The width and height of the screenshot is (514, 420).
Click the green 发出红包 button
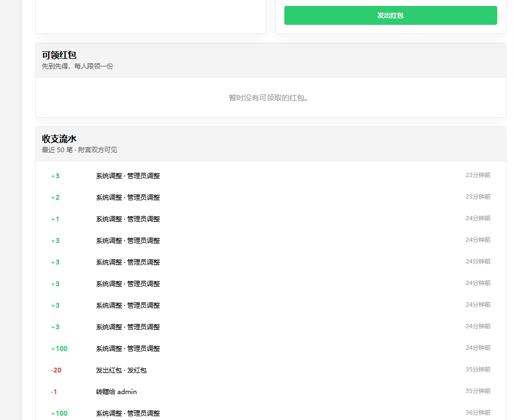click(390, 16)
